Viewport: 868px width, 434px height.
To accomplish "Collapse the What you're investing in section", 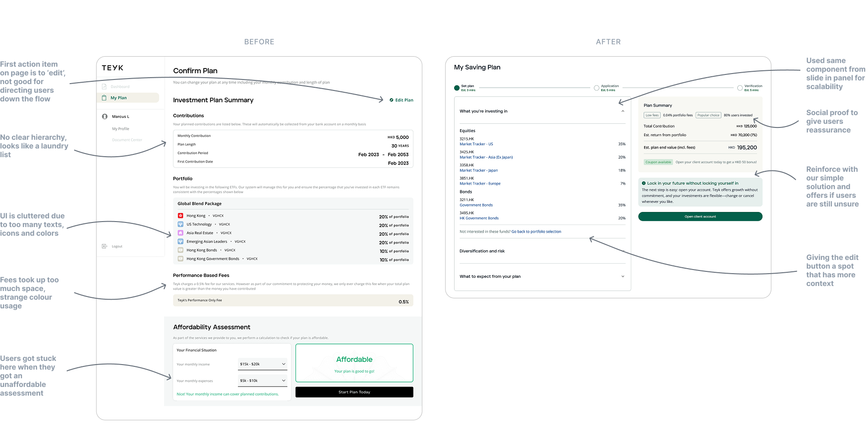I will tap(623, 111).
